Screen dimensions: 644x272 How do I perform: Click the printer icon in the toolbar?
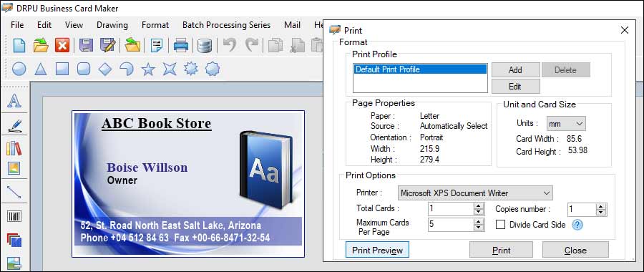(x=181, y=45)
